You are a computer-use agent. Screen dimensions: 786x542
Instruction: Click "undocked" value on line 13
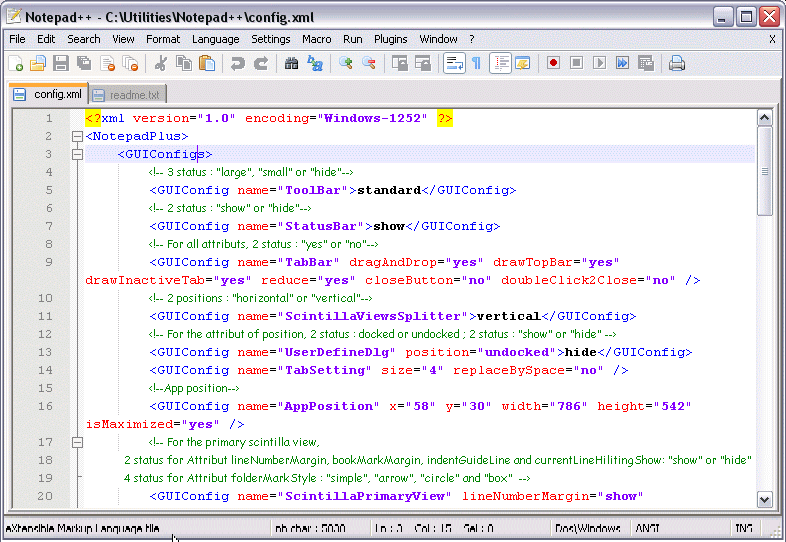coord(517,352)
